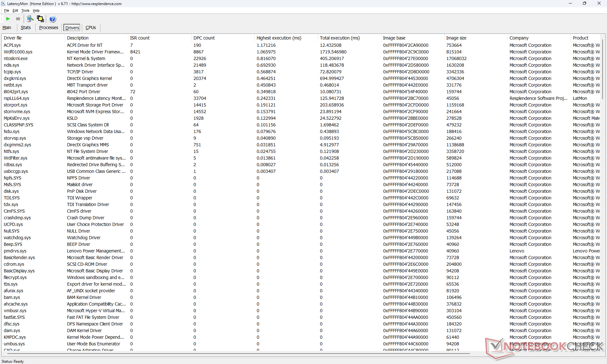This screenshot has width=607, height=364.
Task: Click the gray stop monitor button
Action: click(x=18, y=19)
